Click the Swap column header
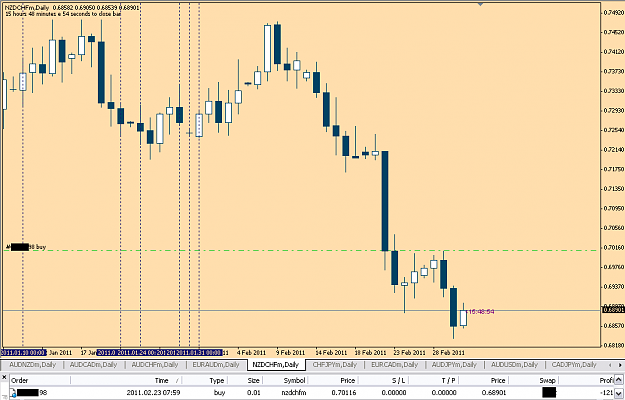 533,380
